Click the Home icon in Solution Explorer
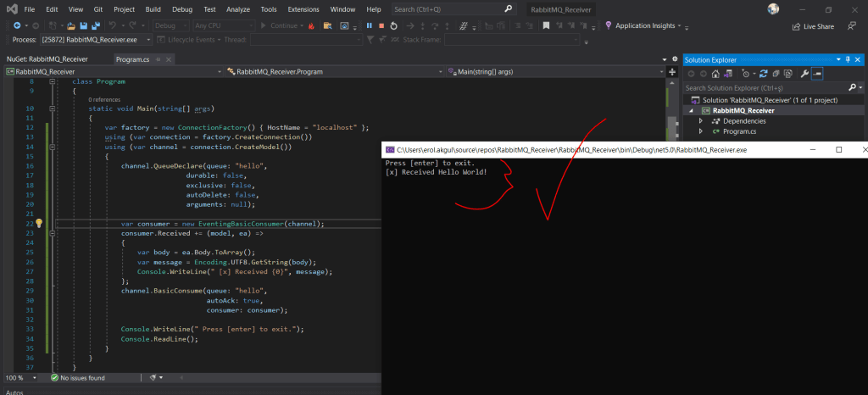This screenshot has width=868, height=395. [x=715, y=74]
